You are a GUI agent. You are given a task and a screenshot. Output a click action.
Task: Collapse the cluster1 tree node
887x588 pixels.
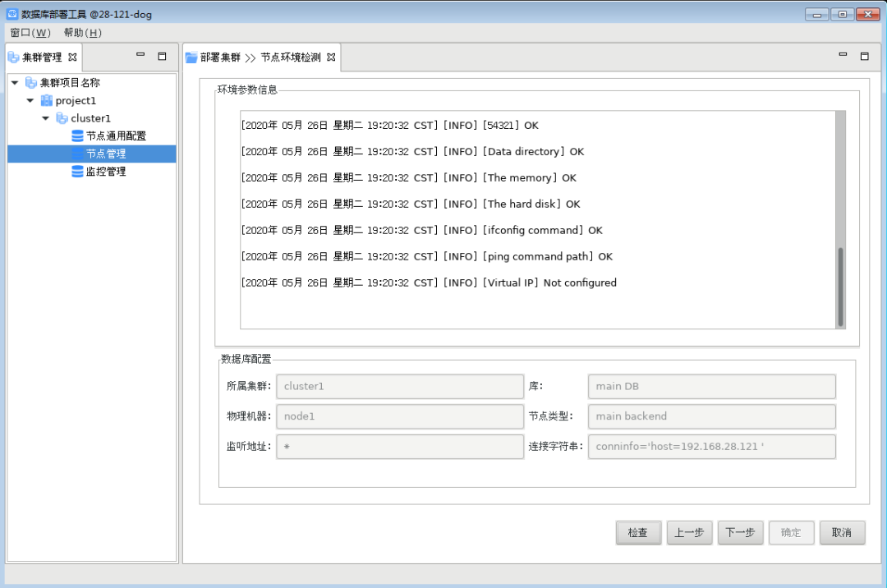point(46,118)
